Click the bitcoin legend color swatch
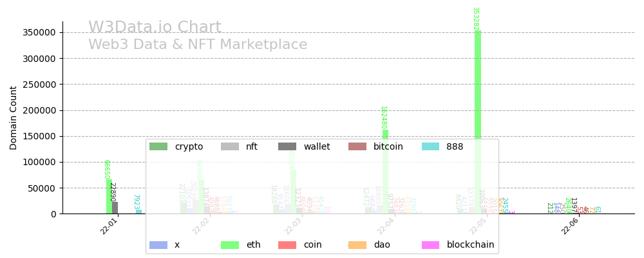Screen dimensions: 644x258 coord(357,147)
